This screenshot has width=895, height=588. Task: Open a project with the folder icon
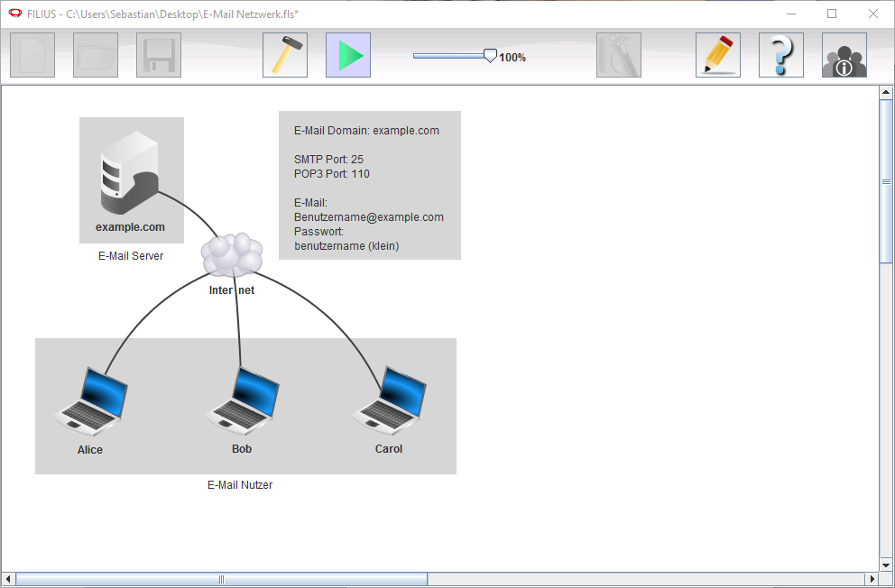[x=96, y=55]
